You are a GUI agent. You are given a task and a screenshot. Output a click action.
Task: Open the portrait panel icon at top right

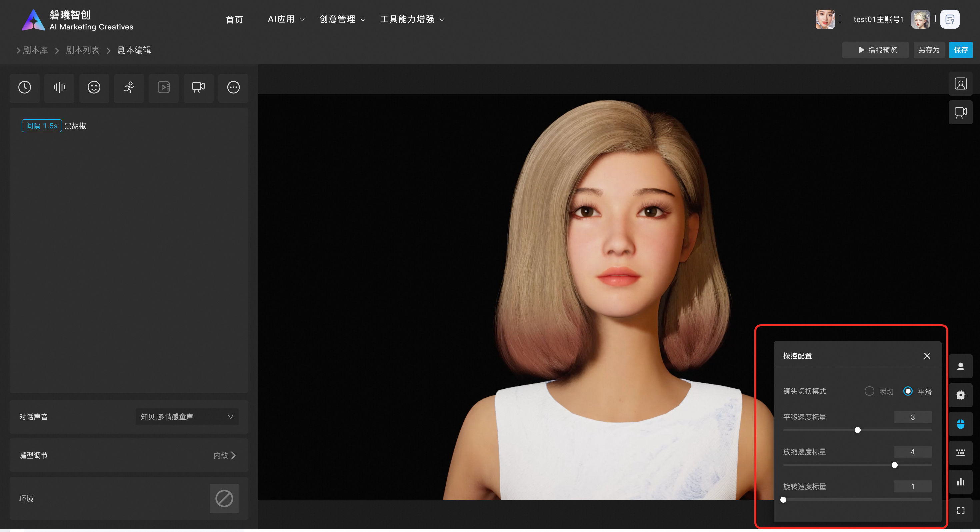960,84
